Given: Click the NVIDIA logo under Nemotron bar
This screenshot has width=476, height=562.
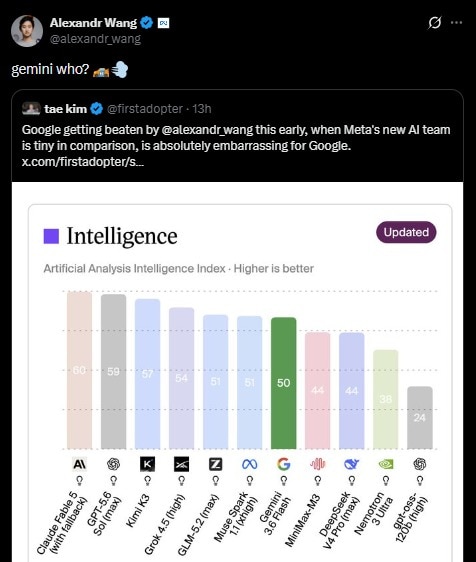Looking at the screenshot, I should pos(386,464).
